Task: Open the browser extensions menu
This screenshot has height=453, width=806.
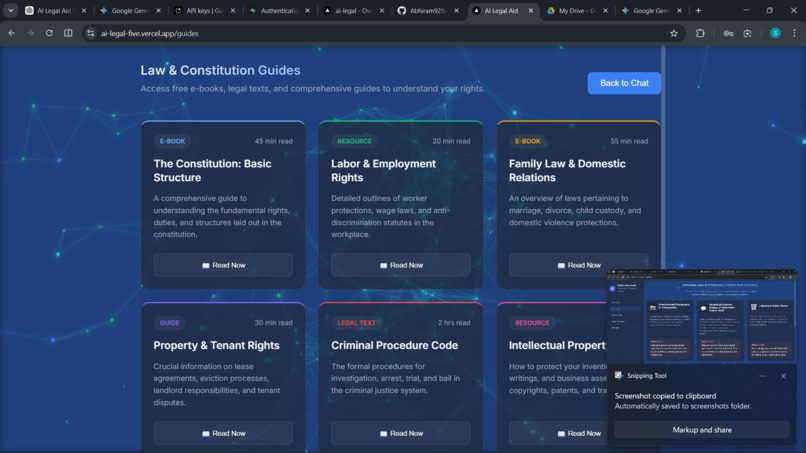Action: (x=700, y=33)
